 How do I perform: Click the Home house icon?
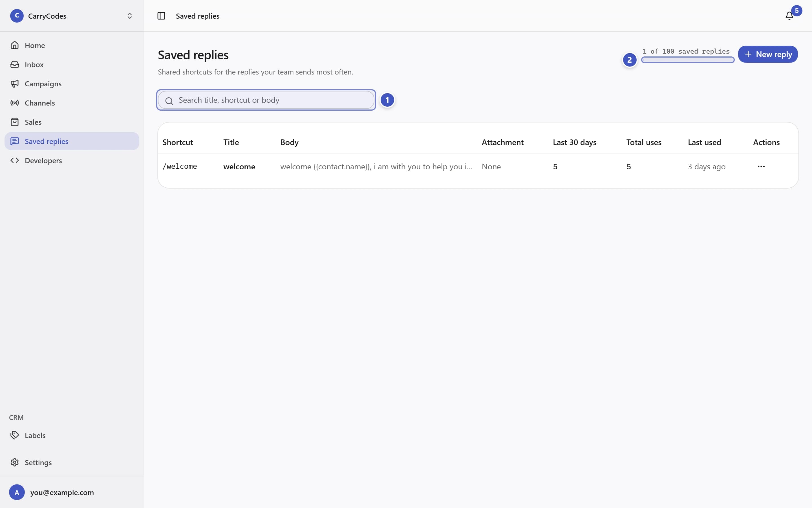(14, 45)
